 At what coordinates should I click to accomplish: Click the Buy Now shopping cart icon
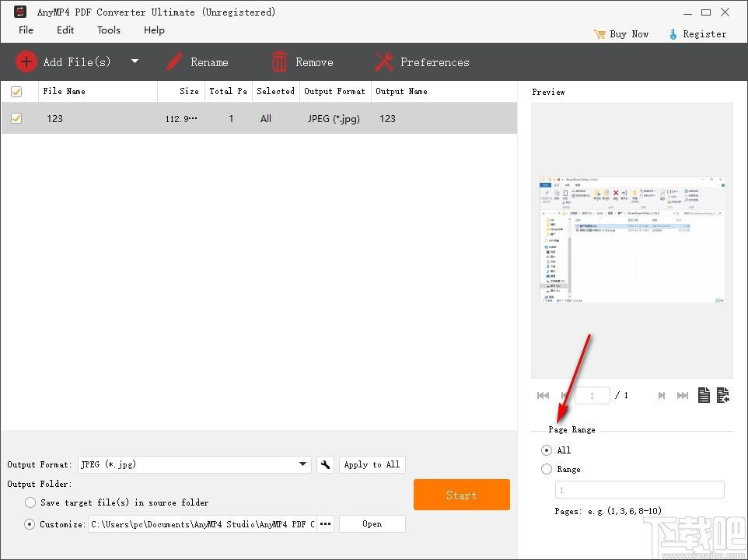[x=599, y=34]
